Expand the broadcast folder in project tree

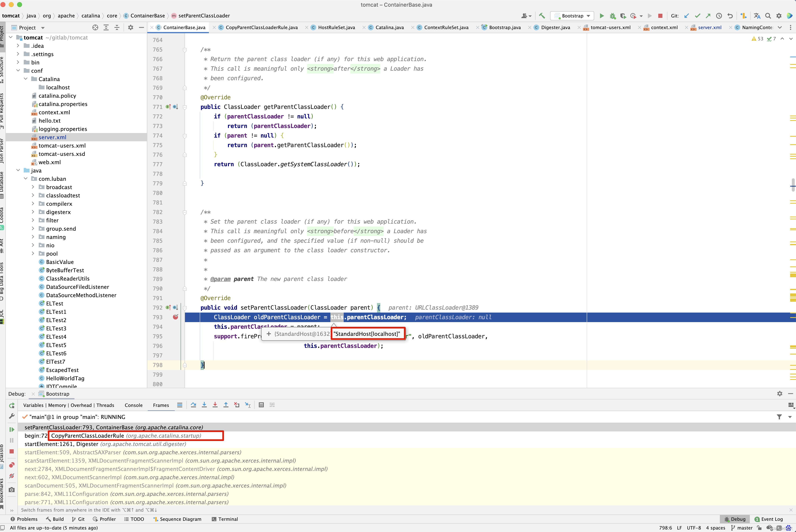coord(33,187)
